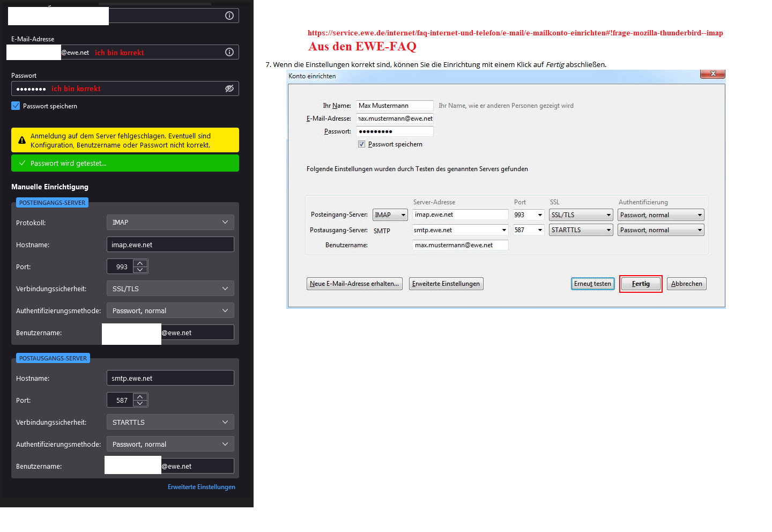
Task: Open the Postausgang-Server Passwort, normal dropdown in the dialog
Action: point(661,230)
